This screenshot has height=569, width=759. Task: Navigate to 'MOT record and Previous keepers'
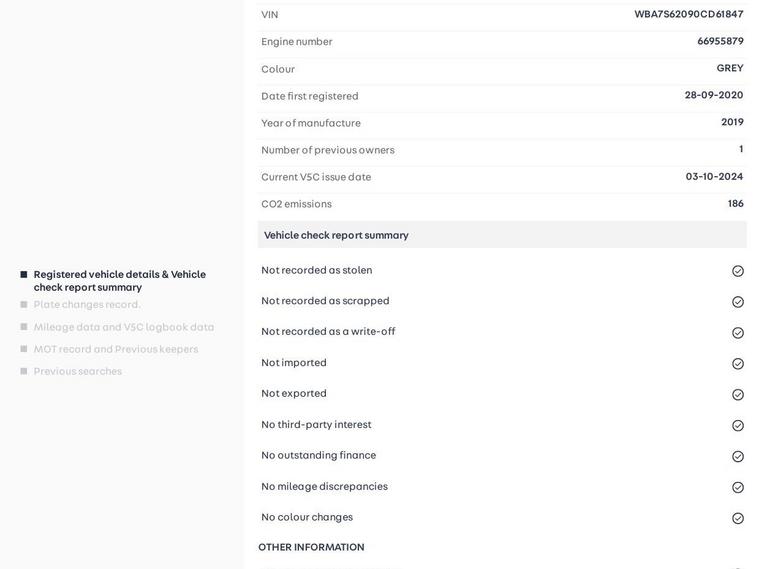coord(115,349)
